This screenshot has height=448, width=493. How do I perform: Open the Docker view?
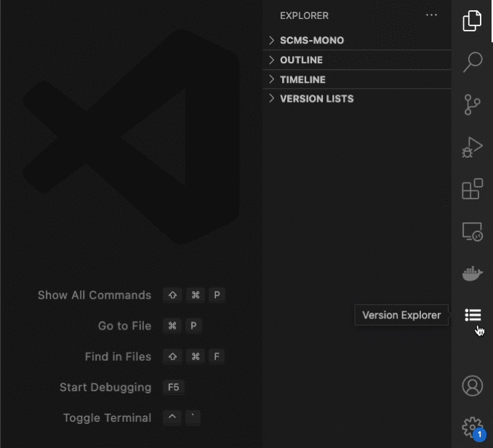[472, 273]
